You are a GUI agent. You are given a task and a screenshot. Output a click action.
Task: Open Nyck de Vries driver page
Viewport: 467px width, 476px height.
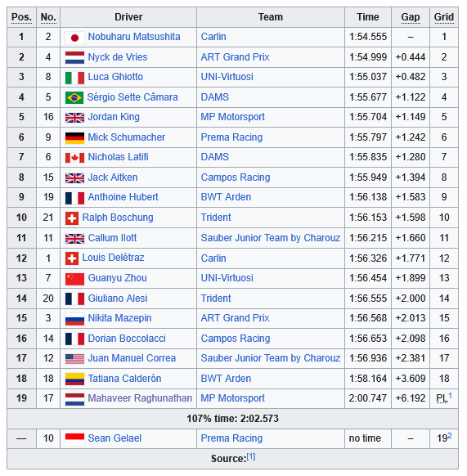click(118, 57)
